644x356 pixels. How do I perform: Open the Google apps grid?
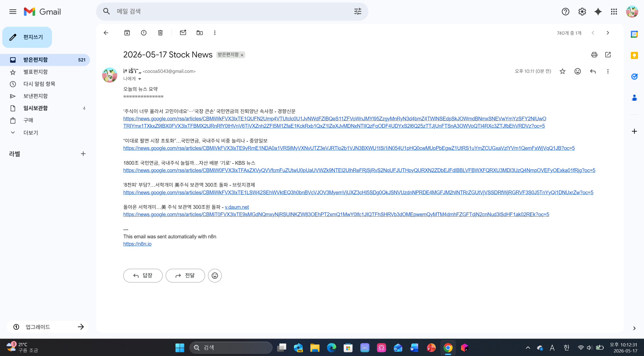pos(614,12)
